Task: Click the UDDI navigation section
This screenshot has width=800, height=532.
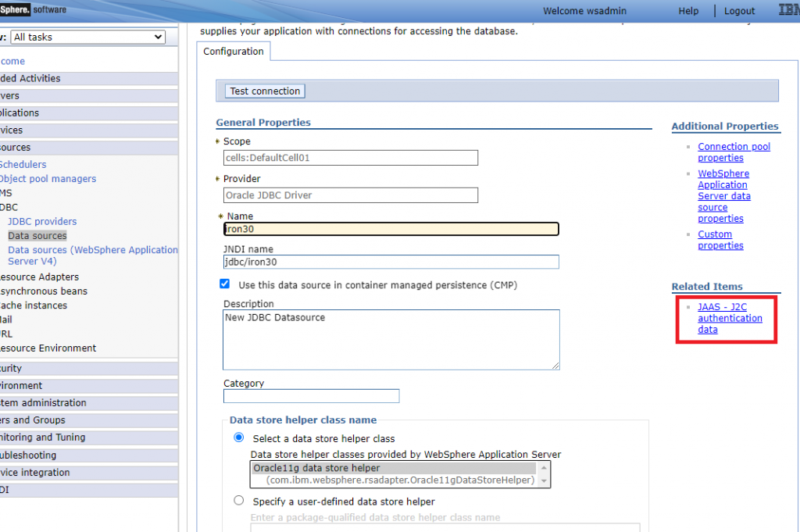Action: [x=89, y=490]
